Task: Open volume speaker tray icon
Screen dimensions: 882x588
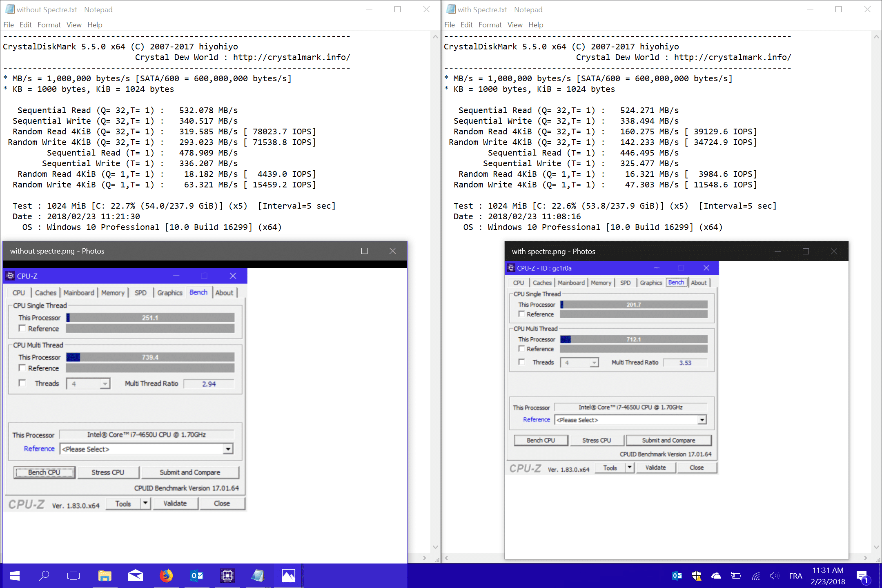Action: 775,576
